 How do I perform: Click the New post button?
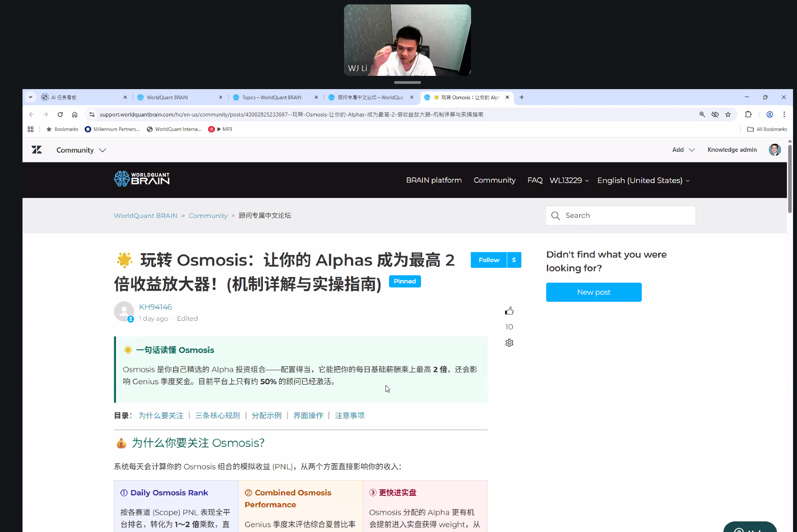pos(594,292)
